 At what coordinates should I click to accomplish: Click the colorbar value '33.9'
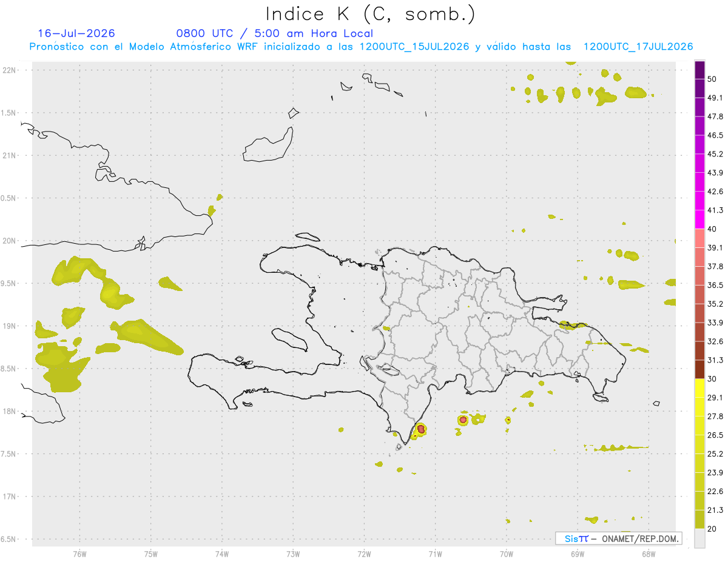715,323
